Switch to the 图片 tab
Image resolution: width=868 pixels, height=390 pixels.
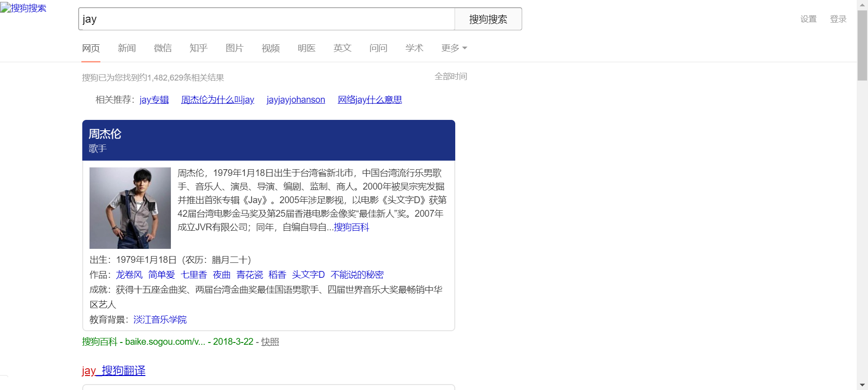click(235, 48)
